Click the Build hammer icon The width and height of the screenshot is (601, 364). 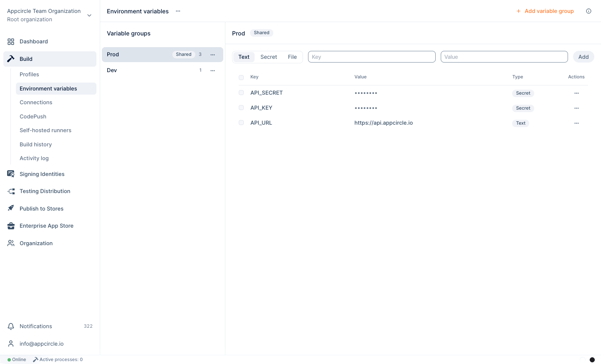click(11, 59)
